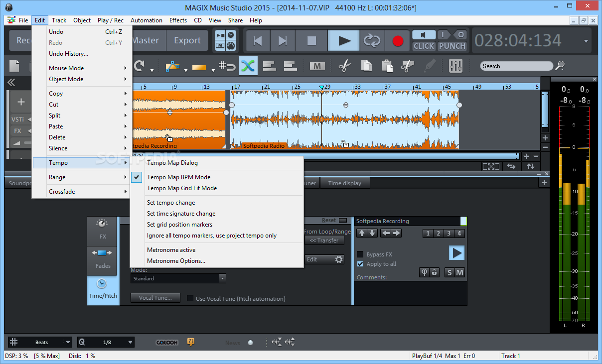Create a new project with the page icon
This screenshot has height=364, width=602.
click(14, 66)
